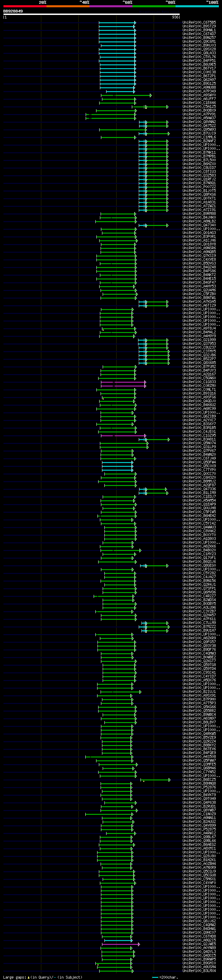Click label UniRef100_Q8LA33

coord(199,53)
